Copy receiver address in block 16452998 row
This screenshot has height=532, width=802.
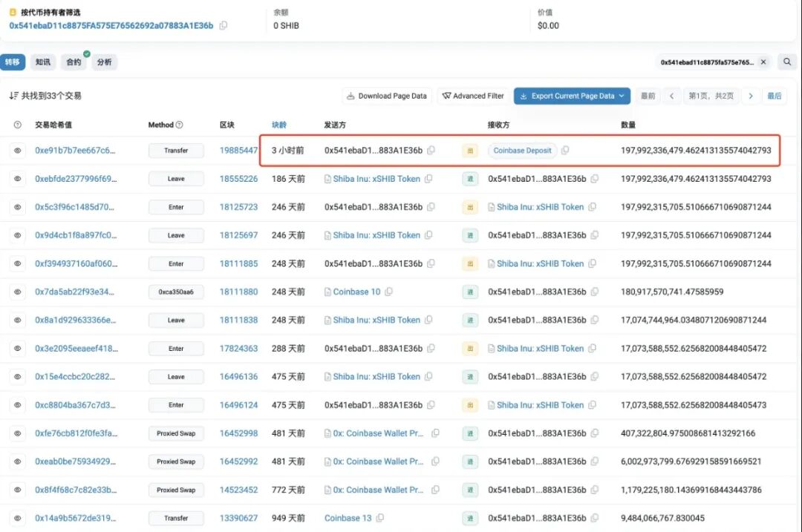tap(594, 433)
